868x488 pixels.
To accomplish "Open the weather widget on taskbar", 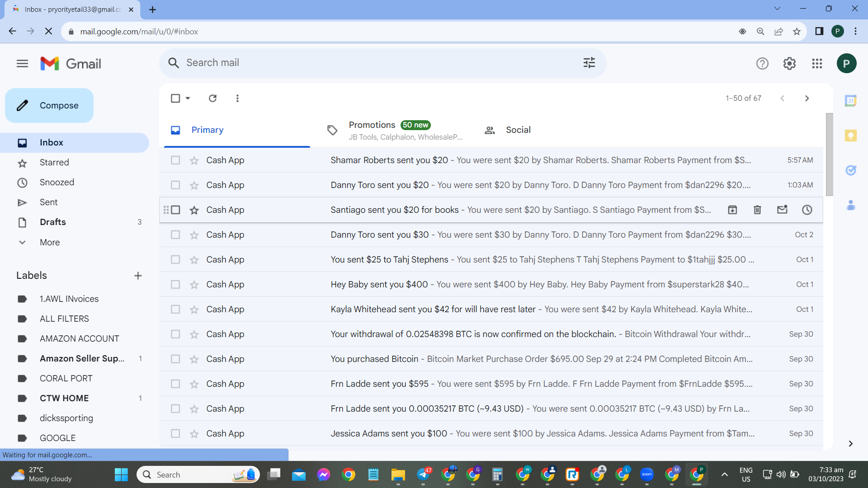I will pos(42,474).
